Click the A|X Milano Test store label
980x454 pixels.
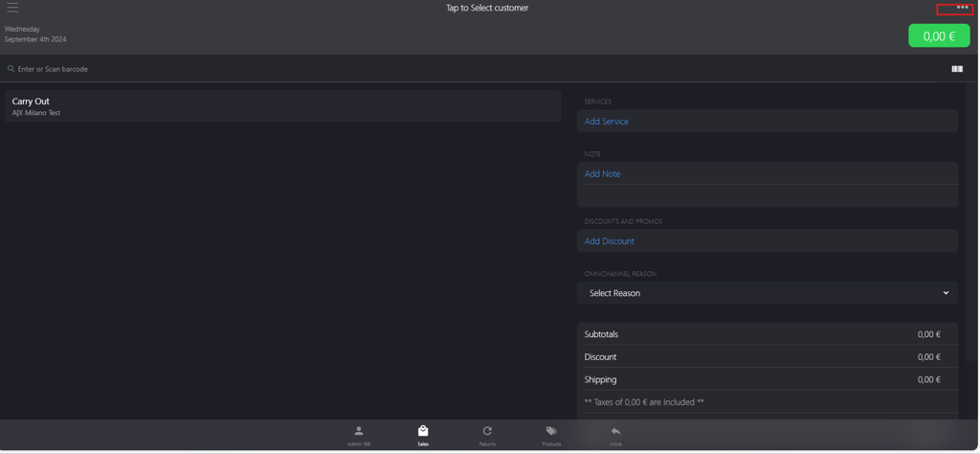pyautogui.click(x=36, y=113)
